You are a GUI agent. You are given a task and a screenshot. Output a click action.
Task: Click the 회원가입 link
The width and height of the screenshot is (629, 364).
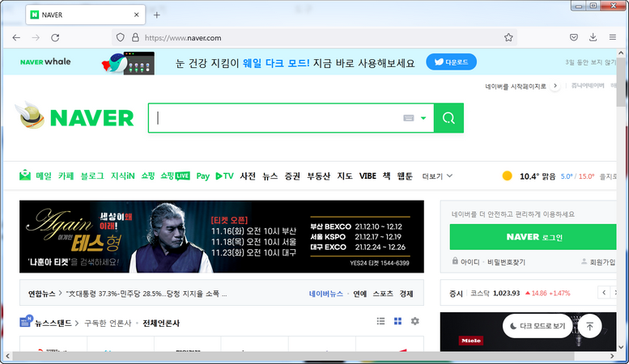click(602, 262)
